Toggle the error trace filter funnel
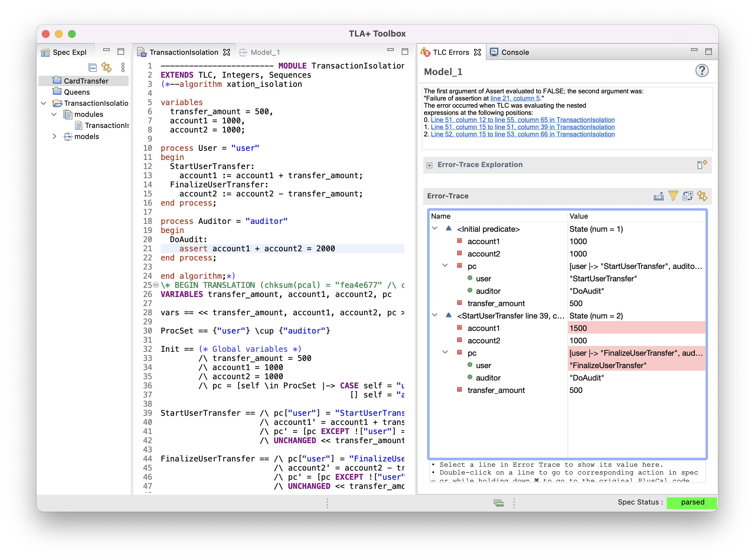 point(673,195)
